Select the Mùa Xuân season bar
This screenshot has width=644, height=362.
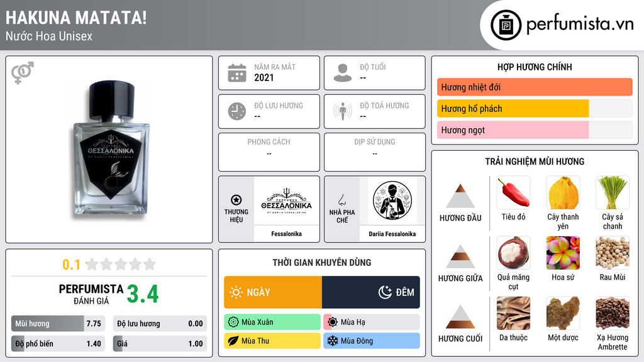point(272,322)
